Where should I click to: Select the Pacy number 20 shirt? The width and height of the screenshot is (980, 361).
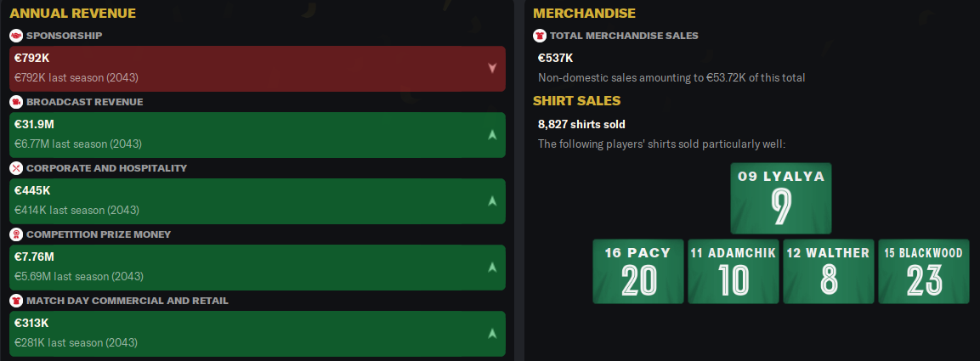pyautogui.click(x=638, y=271)
